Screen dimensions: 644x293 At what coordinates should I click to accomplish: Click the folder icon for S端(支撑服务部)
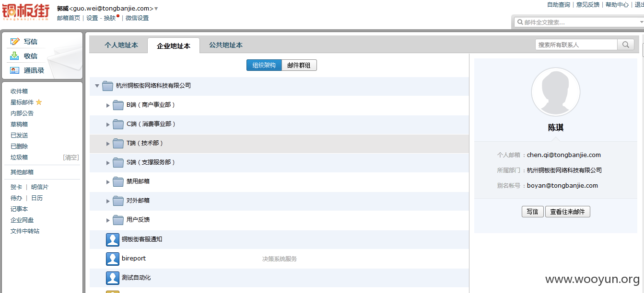click(x=118, y=162)
